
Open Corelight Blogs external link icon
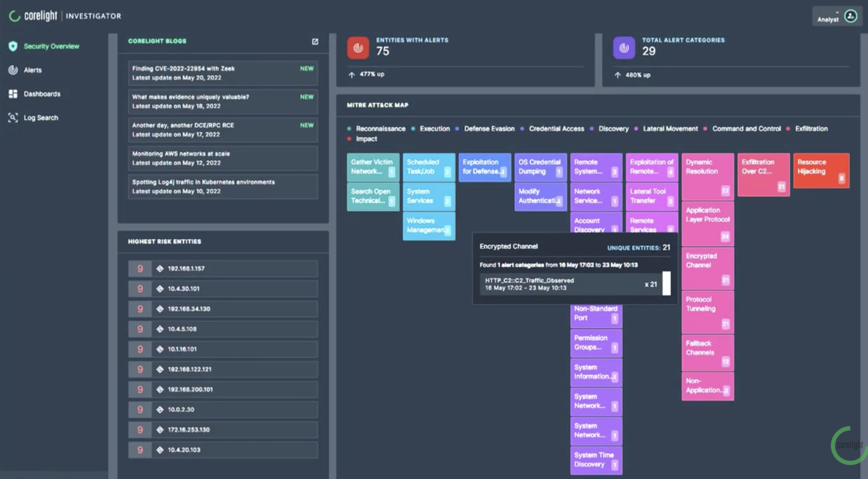(315, 42)
